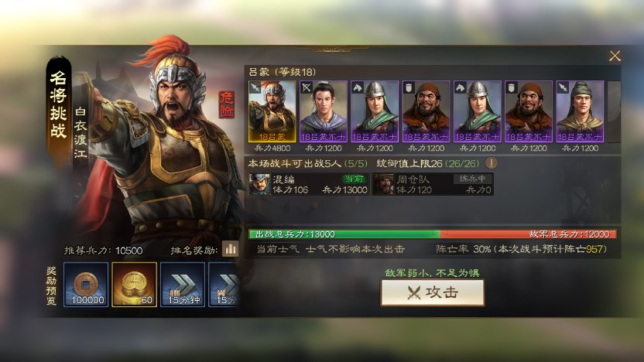Select the first bearded shield 吕蒙军士 portrait

426,111
